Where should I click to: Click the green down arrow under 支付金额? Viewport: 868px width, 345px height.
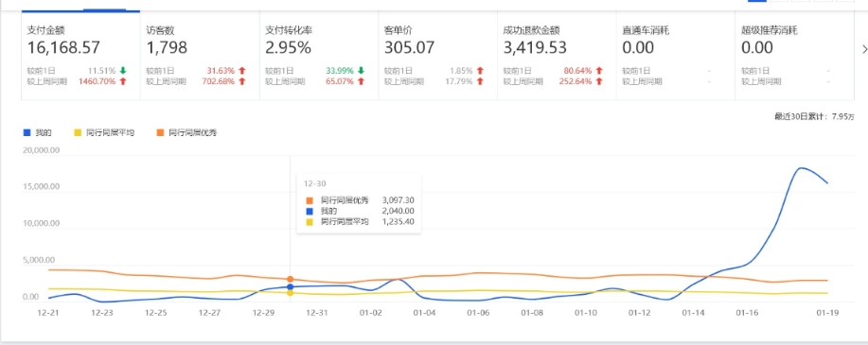(123, 71)
